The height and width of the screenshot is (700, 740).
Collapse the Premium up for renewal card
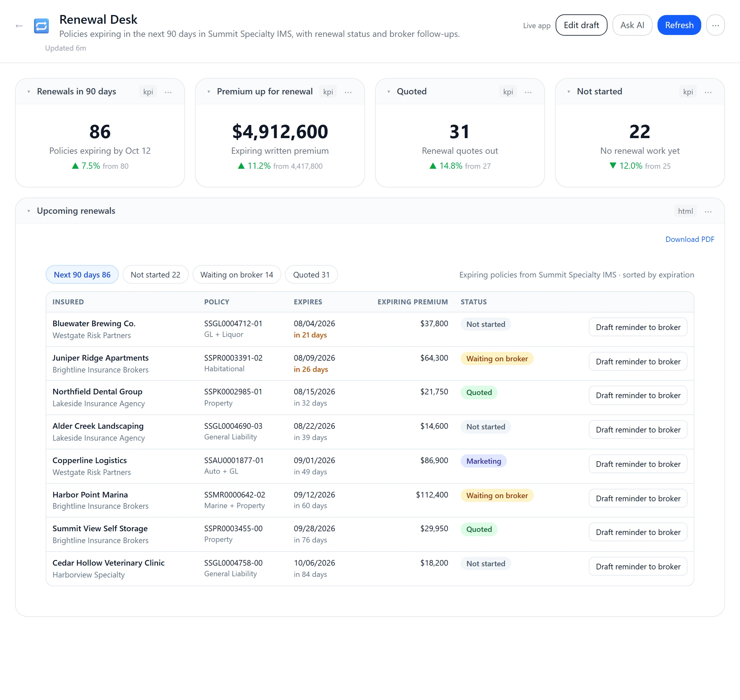(209, 92)
